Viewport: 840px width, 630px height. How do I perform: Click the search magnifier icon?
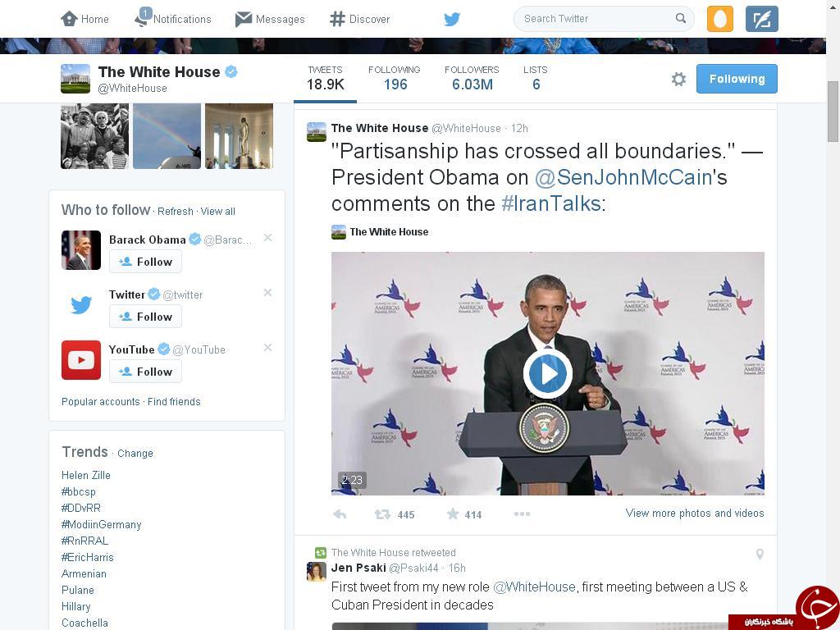pos(680,18)
